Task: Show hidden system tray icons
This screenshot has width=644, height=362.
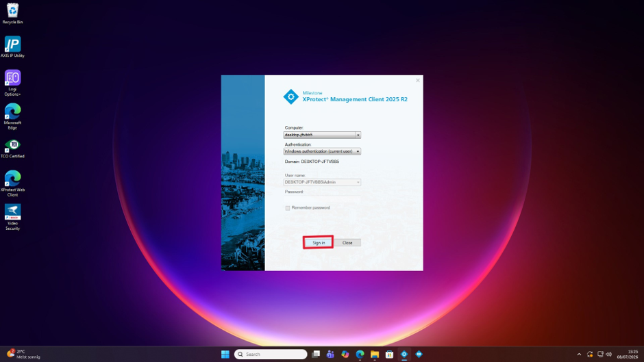Action: tap(579, 354)
